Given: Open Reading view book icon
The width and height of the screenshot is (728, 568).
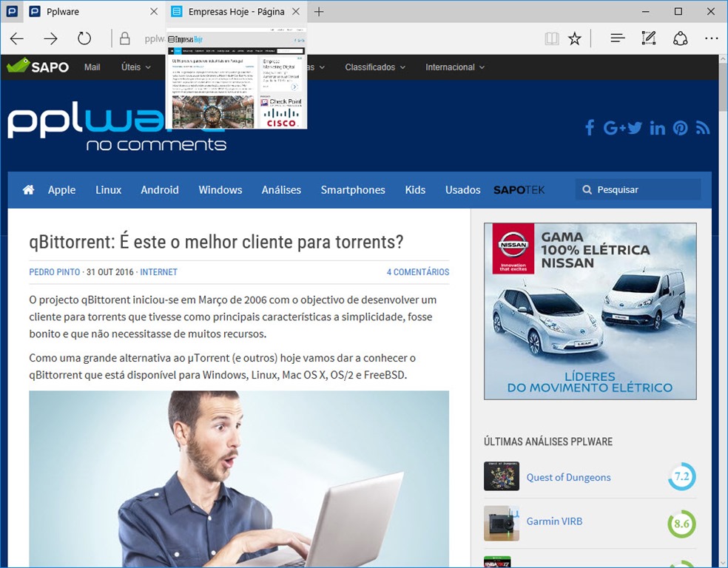Looking at the screenshot, I should [x=551, y=38].
